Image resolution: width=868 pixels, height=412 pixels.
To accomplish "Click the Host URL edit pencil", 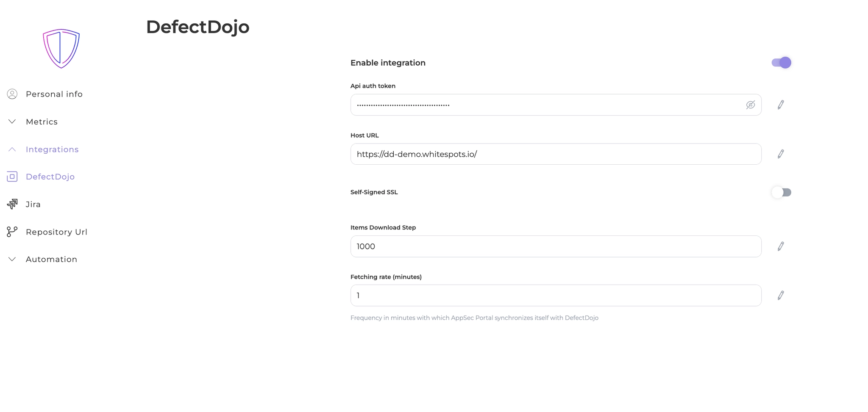I will pyautogui.click(x=780, y=154).
